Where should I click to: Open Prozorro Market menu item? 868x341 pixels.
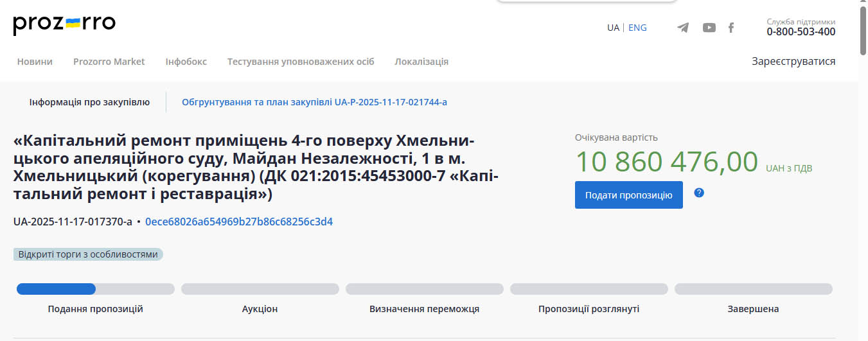point(109,62)
